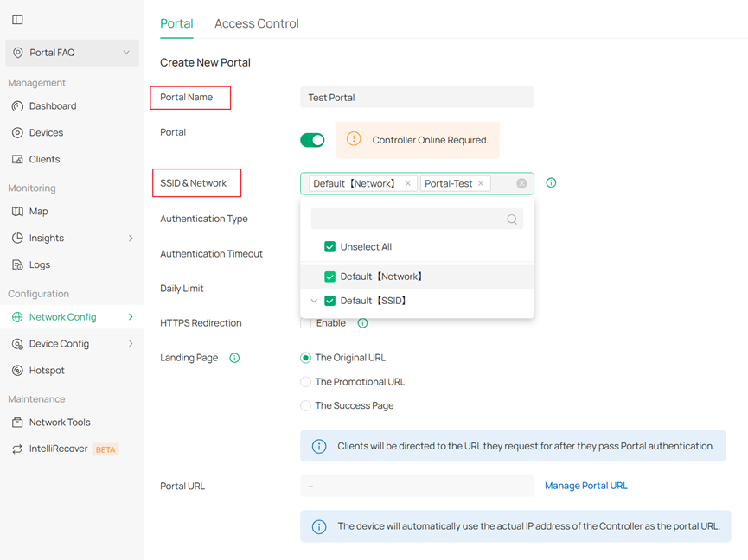The image size is (748, 560).
Task: Go to the Clients section
Action: (x=44, y=160)
